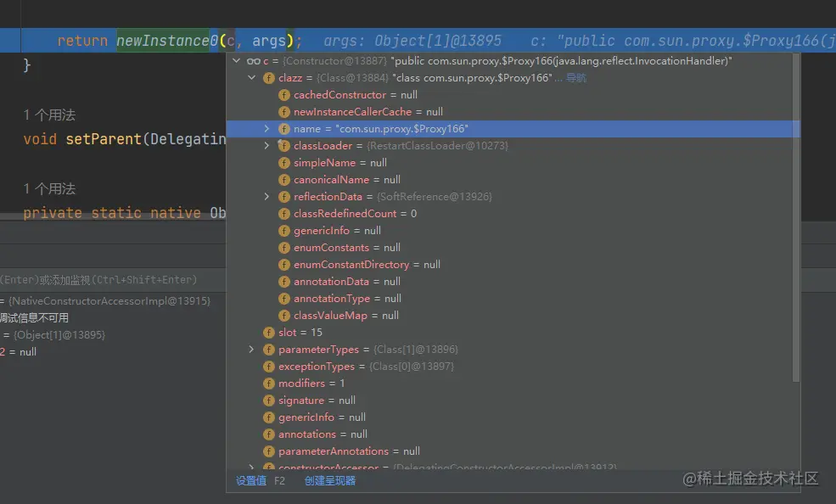Click the field icon next to classRedefinedCount

284,214
